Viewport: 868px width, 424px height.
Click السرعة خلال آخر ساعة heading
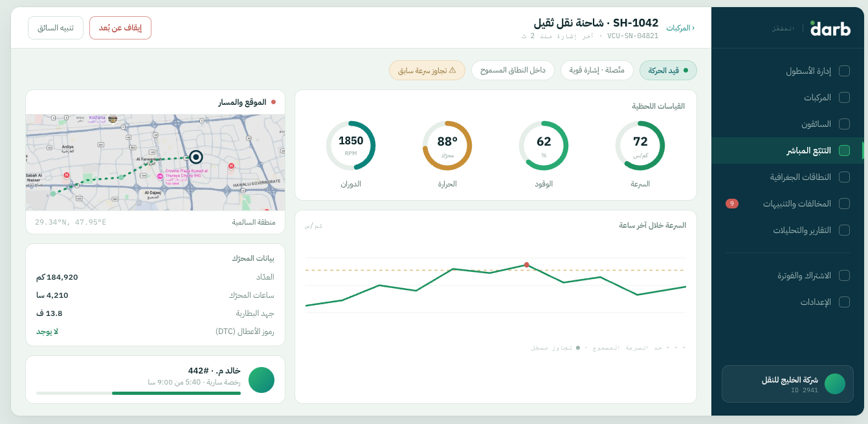[x=652, y=225]
